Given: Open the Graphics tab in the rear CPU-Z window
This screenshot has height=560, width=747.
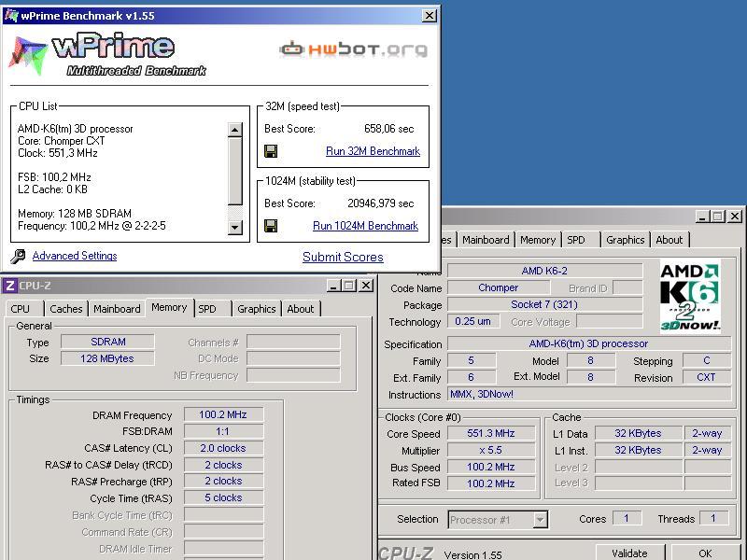Looking at the screenshot, I should [625, 240].
